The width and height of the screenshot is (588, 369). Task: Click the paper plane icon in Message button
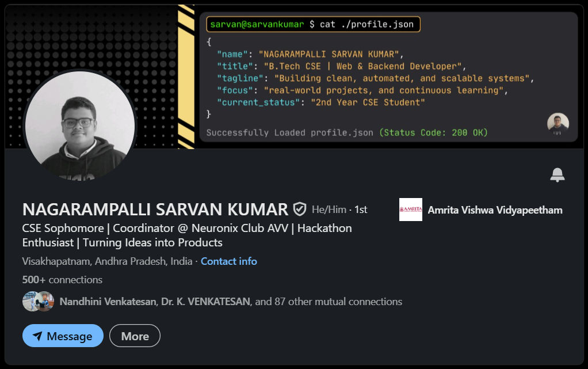(37, 336)
